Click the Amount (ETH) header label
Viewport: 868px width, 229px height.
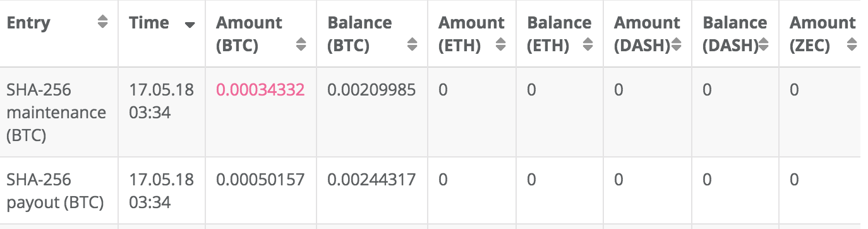click(471, 34)
